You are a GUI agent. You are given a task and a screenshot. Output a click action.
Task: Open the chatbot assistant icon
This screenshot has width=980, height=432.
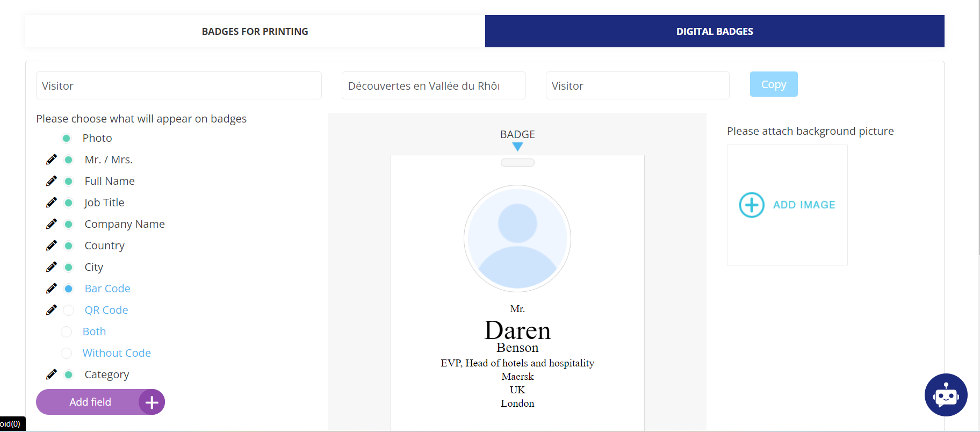coord(946,395)
